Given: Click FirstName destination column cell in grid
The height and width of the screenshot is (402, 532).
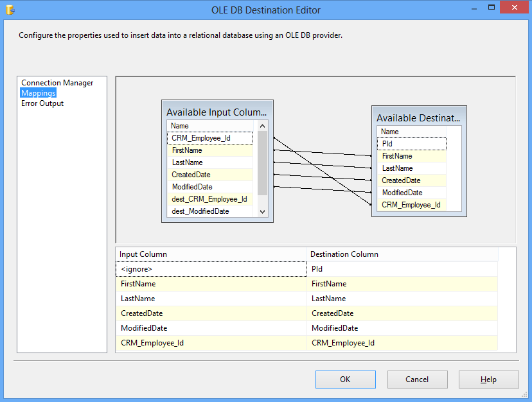Looking at the screenshot, I should point(402,284).
